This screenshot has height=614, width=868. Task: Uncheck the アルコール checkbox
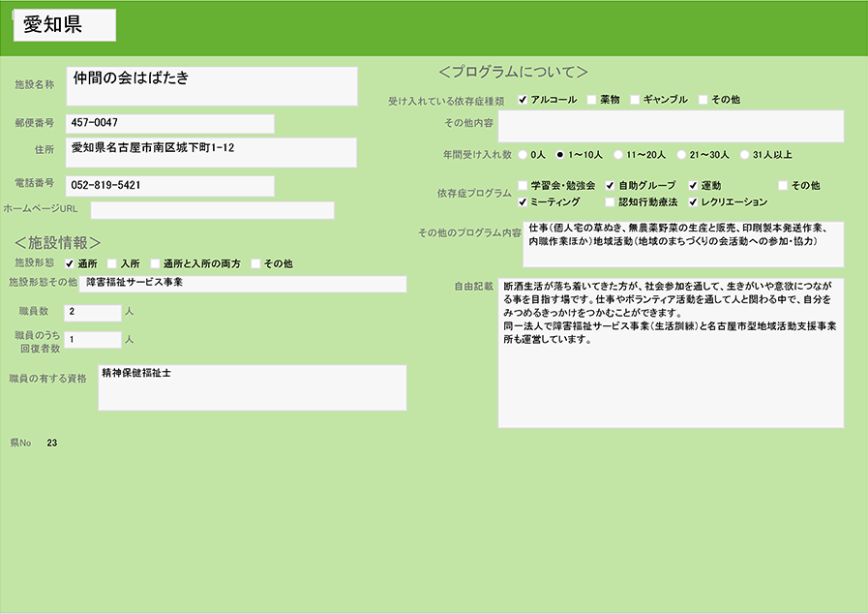click(x=524, y=100)
